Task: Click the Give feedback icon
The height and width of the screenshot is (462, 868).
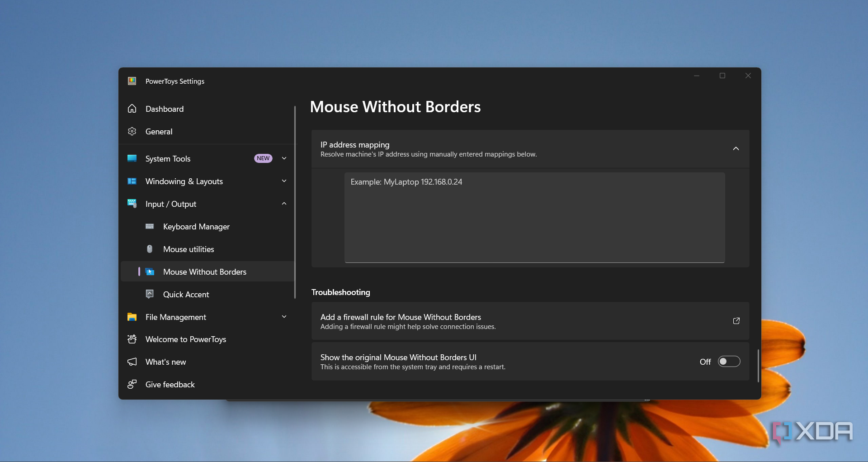Action: click(x=132, y=384)
